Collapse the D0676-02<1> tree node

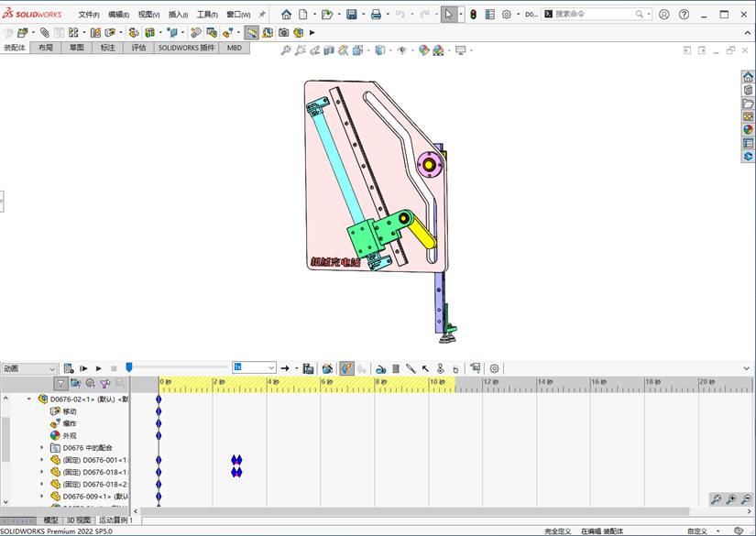point(29,399)
